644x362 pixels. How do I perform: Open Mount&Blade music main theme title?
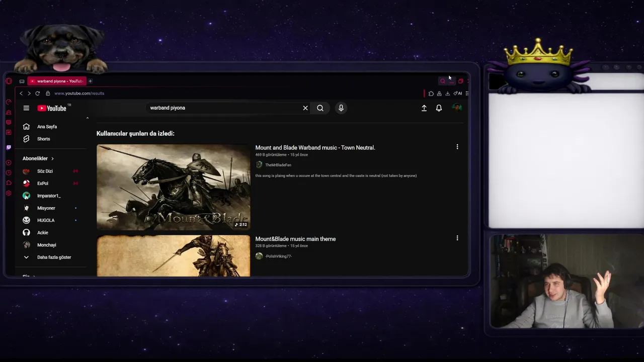pos(295,239)
